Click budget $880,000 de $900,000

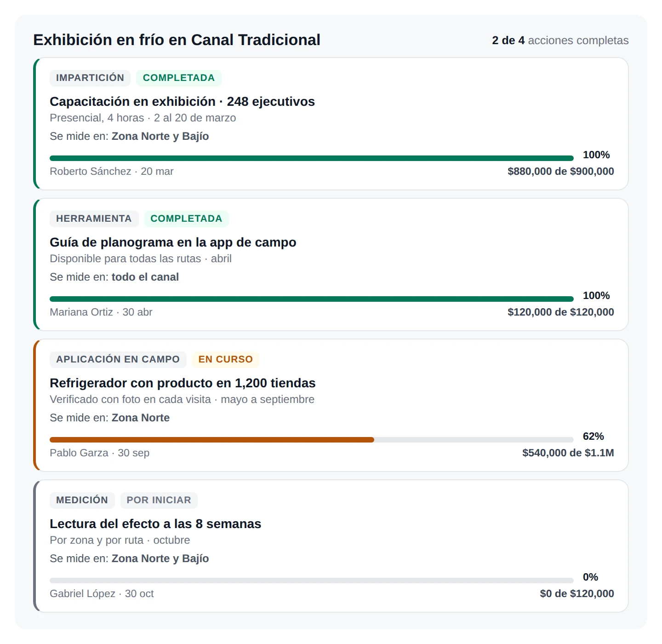561,171
